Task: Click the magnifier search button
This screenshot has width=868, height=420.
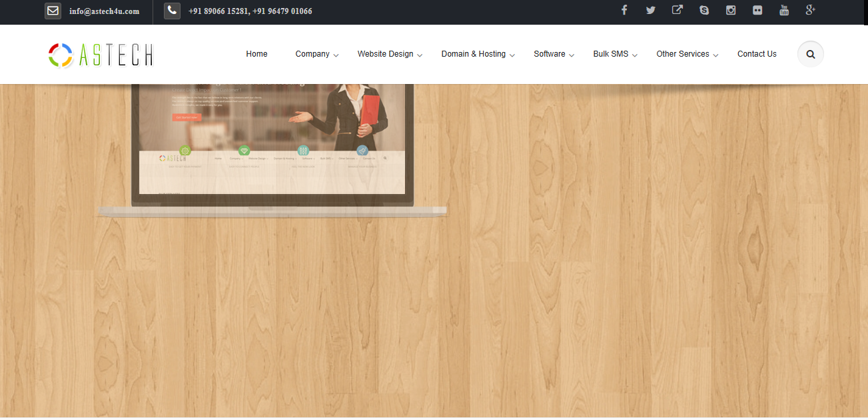Action: point(811,54)
